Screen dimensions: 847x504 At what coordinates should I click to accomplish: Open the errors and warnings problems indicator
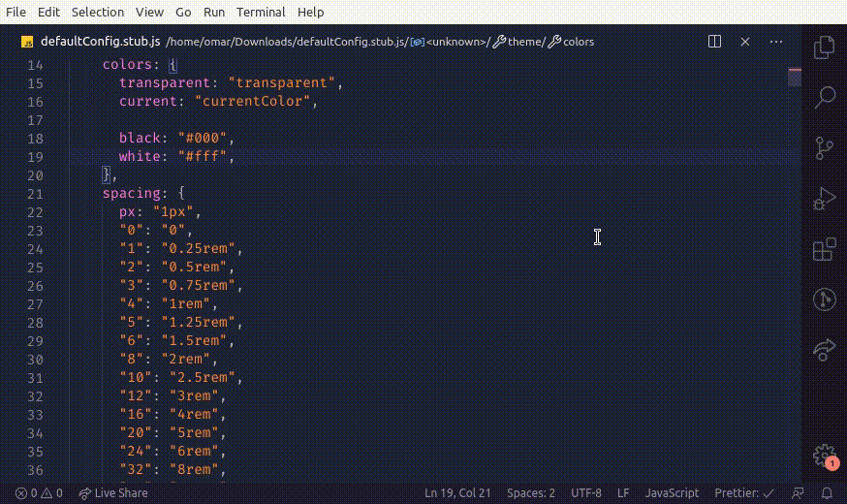[39, 492]
